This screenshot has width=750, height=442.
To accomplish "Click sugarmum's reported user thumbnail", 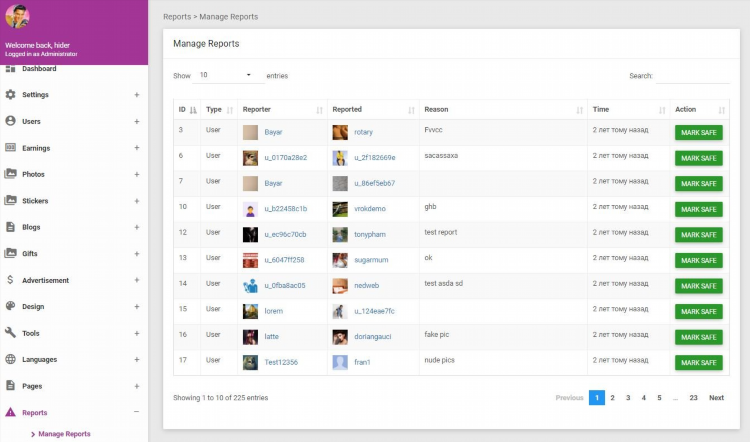I will (x=340, y=260).
